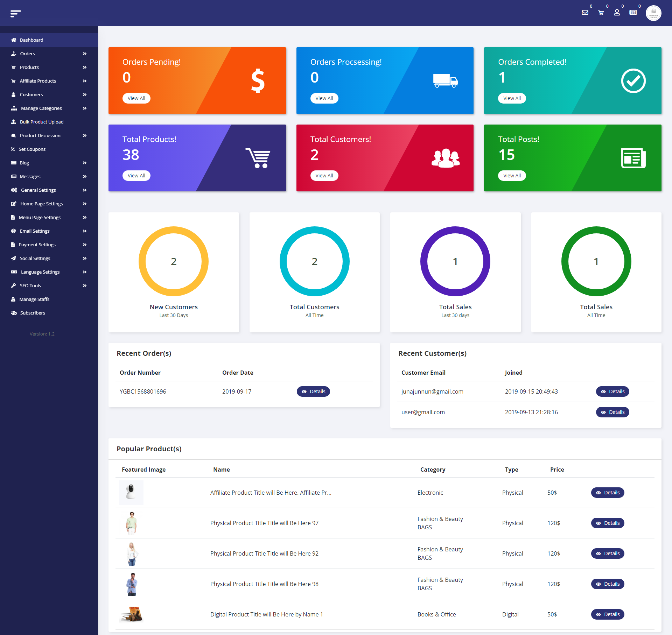Image resolution: width=672 pixels, height=635 pixels.
Task: Click the shopping cart icon in header
Action: pyautogui.click(x=601, y=13)
